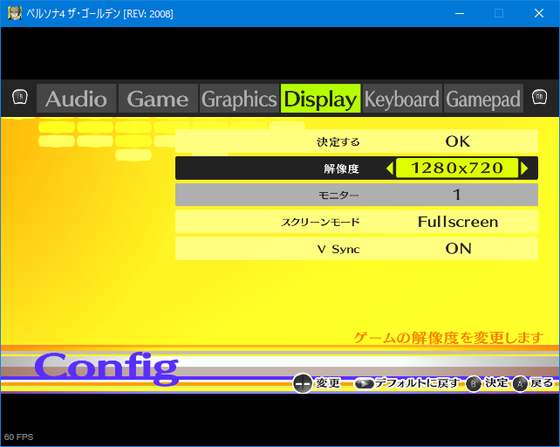Switch to the Audio tab
The image size is (560, 447).
pos(76,99)
